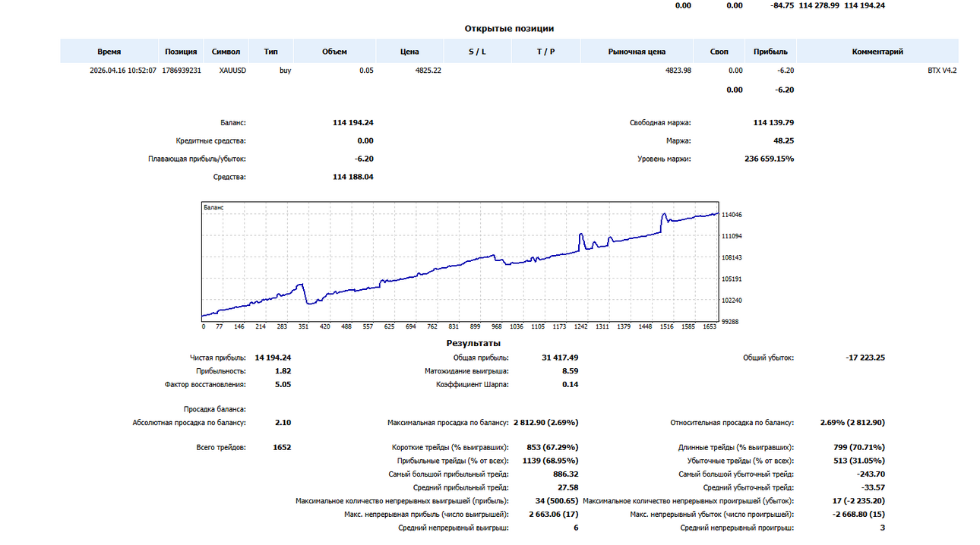The height and width of the screenshot is (545, 980).
Task: Click the average loss trade value -33.57
Action: (872, 487)
